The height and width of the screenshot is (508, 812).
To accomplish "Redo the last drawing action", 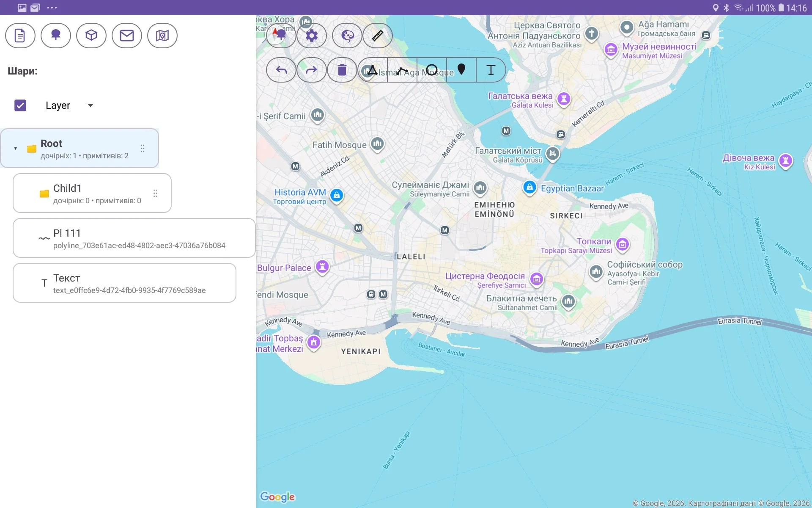I will coord(311,70).
